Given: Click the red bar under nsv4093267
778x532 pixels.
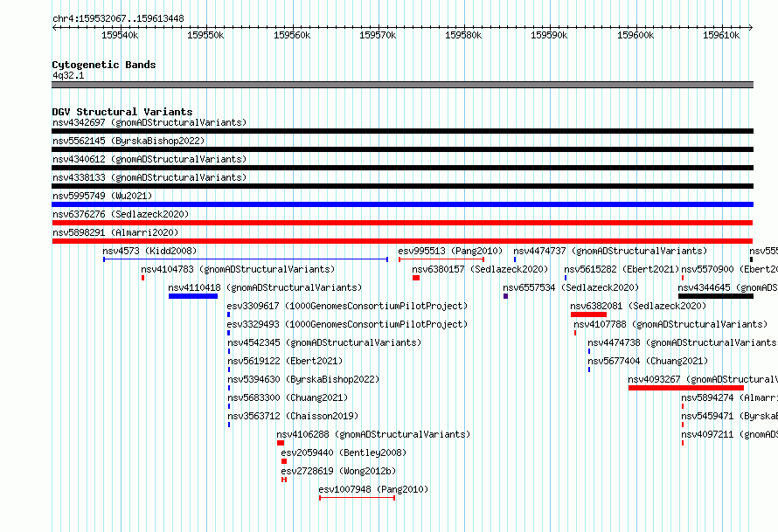Looking at the screenshot, I should (686, 388).
